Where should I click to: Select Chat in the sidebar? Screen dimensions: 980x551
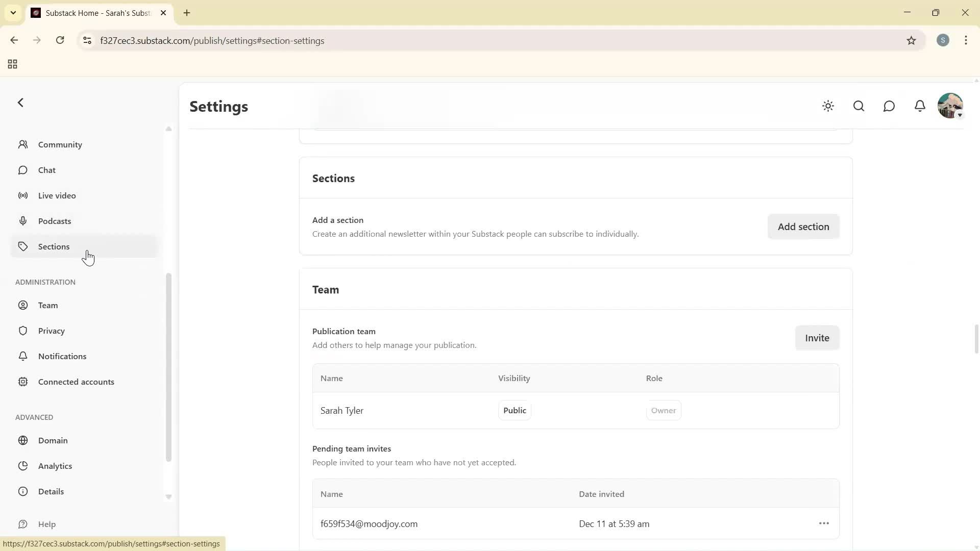click(46, 170)
